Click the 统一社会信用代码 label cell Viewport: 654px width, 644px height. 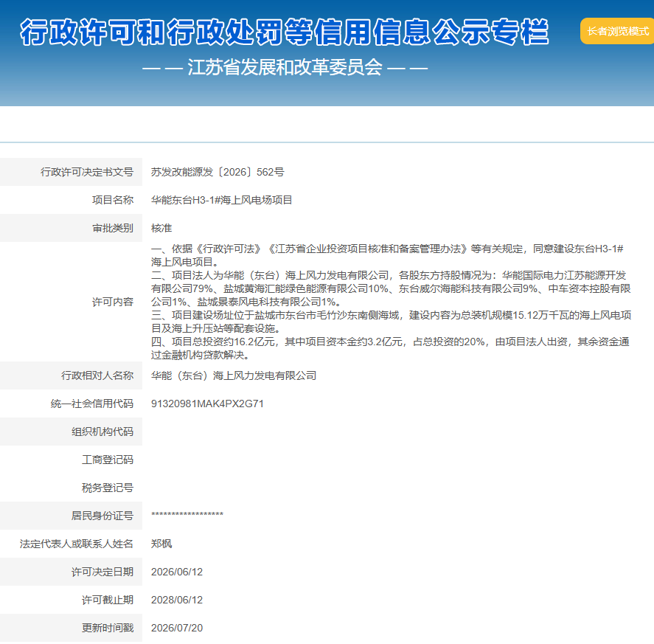pyautogui.click(x=71, y=404)
